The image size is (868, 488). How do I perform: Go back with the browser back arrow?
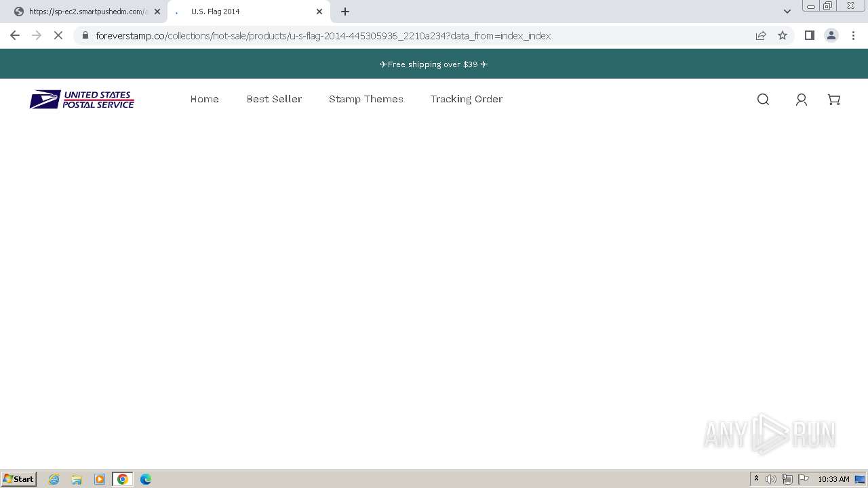(15, 35)
